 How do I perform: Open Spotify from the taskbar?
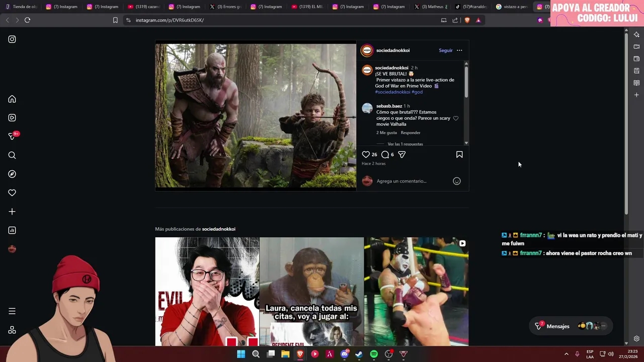(x=374, y=354)
